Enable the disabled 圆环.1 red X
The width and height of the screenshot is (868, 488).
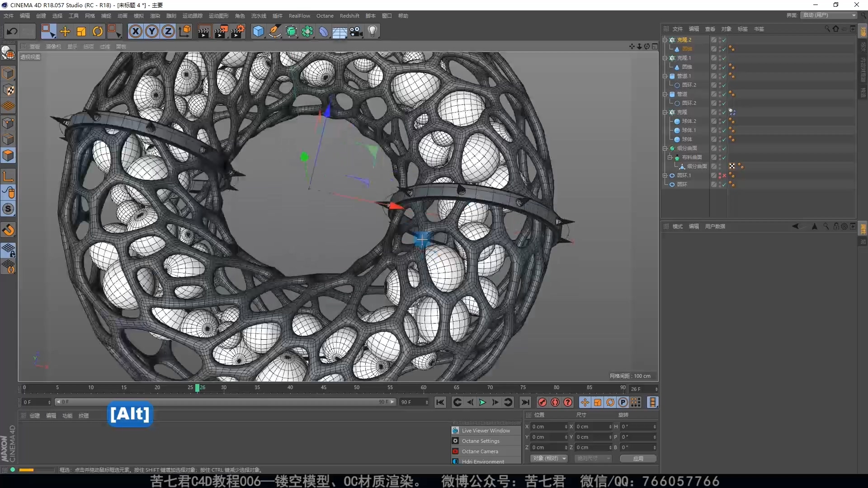click(x=724, y=175)
